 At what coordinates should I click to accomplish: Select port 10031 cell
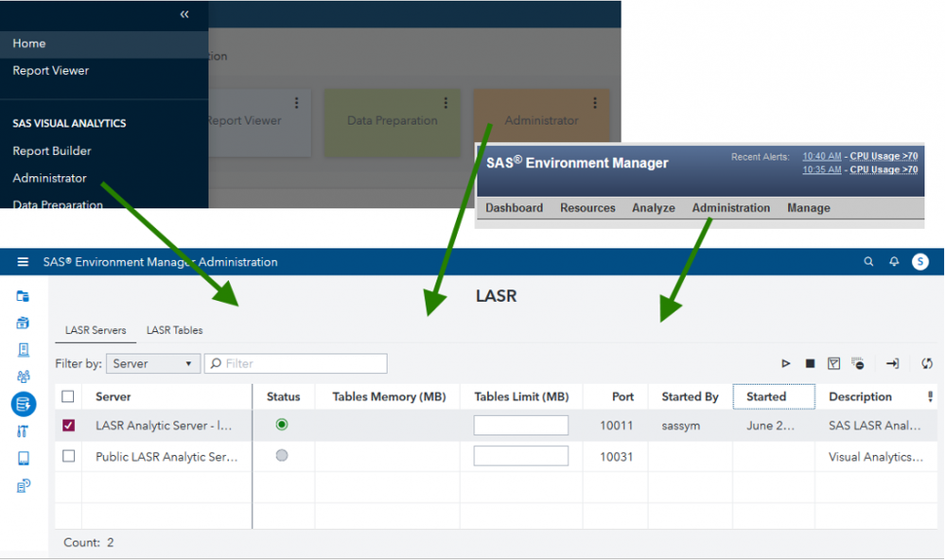coord(616,457)
